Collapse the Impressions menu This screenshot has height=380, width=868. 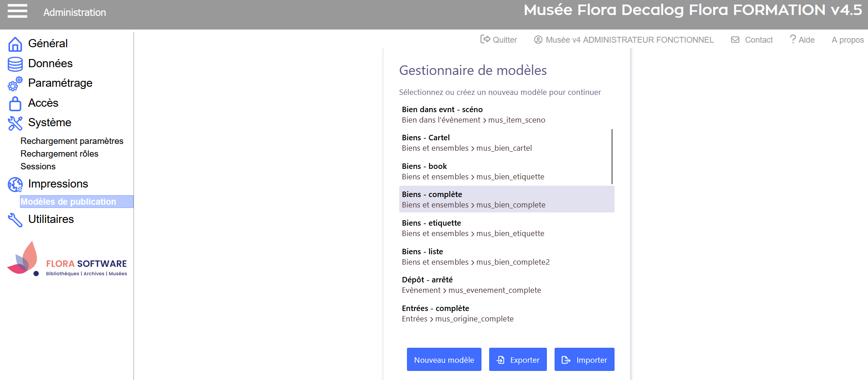click(58, 183)
